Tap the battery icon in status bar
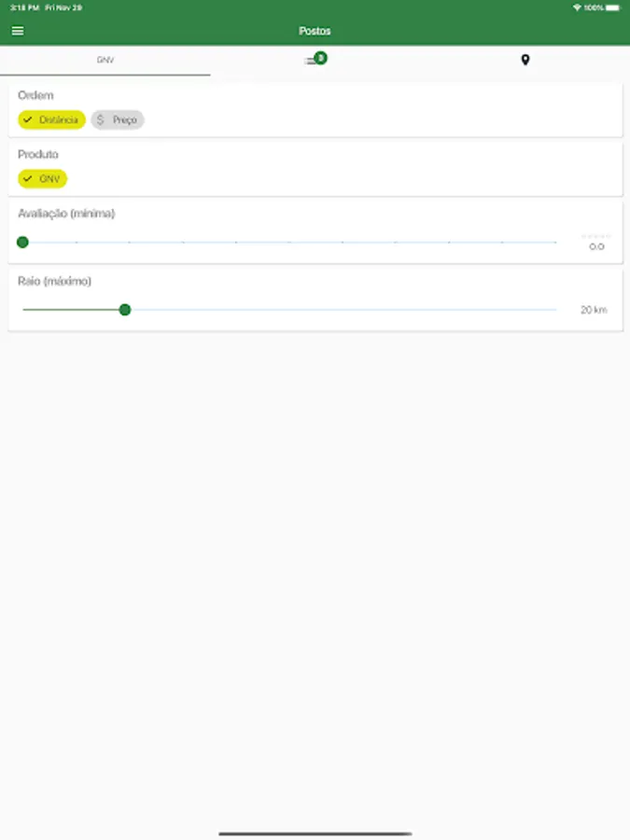This screenshot has height=840, width=630. 612,7
